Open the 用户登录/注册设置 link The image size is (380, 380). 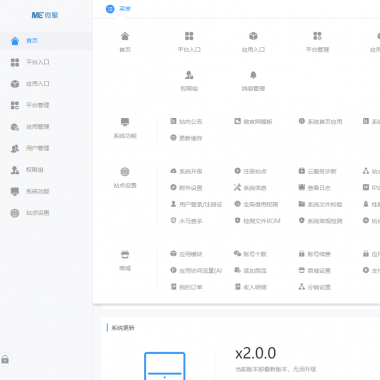(x=196, y=204)
